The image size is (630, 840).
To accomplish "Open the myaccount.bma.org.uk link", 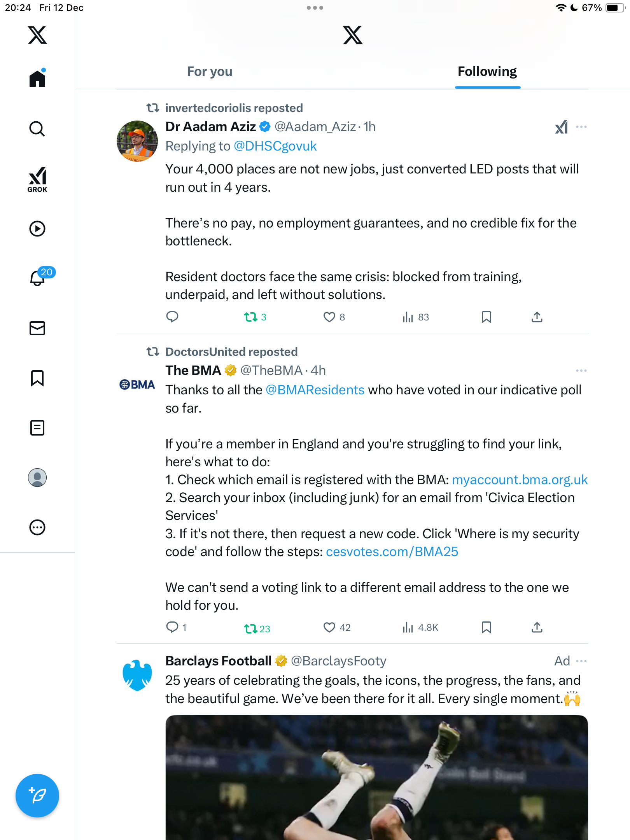I will (520, 480).
